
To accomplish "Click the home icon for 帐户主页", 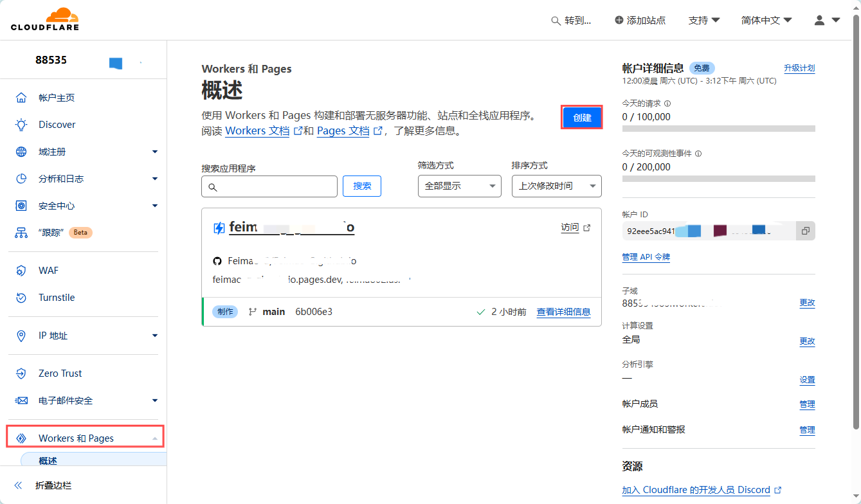I will point(21,98).
